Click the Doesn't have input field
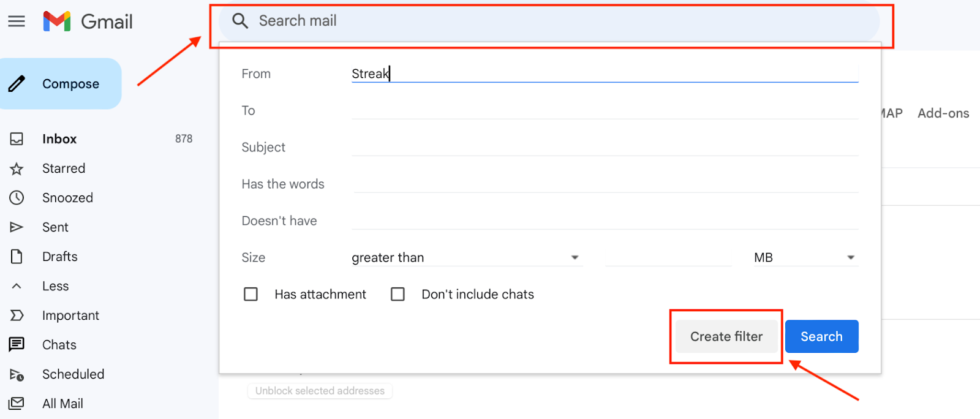Screen dimensions: 980x419 [605, 221]
